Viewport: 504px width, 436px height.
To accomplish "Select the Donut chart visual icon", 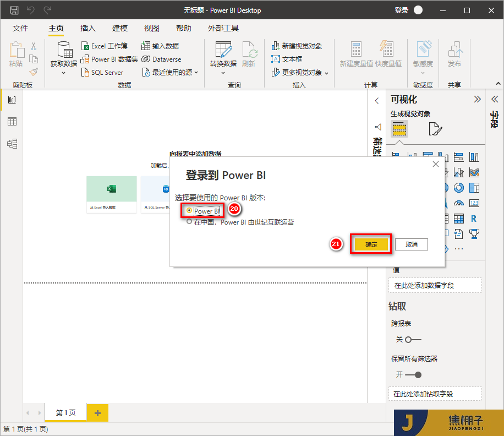I will tap(459, 188).
